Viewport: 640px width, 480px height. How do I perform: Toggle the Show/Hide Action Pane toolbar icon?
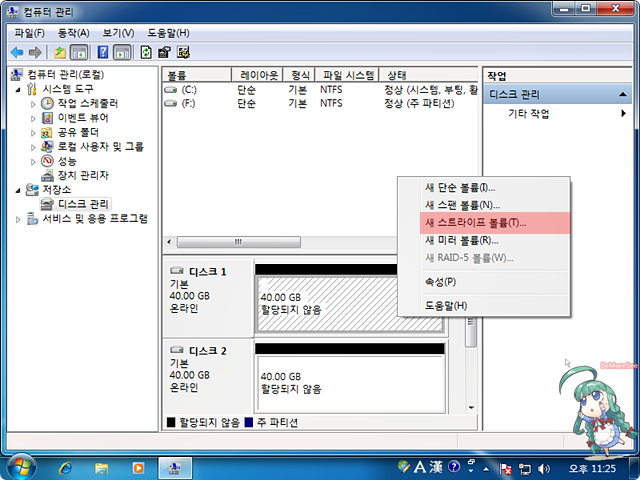click(x=122, y=52)
